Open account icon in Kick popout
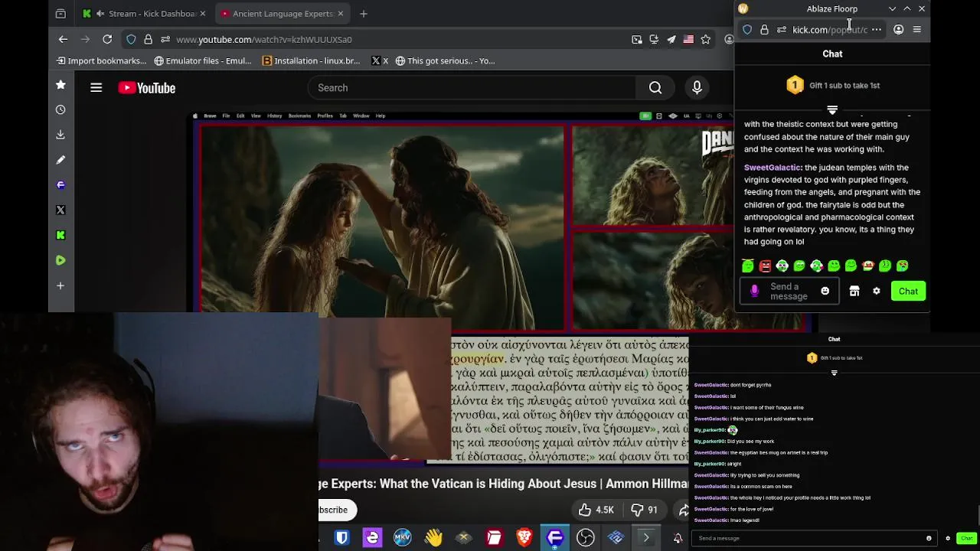Screen dimensions: 980x551 click(x=899, y=30)
